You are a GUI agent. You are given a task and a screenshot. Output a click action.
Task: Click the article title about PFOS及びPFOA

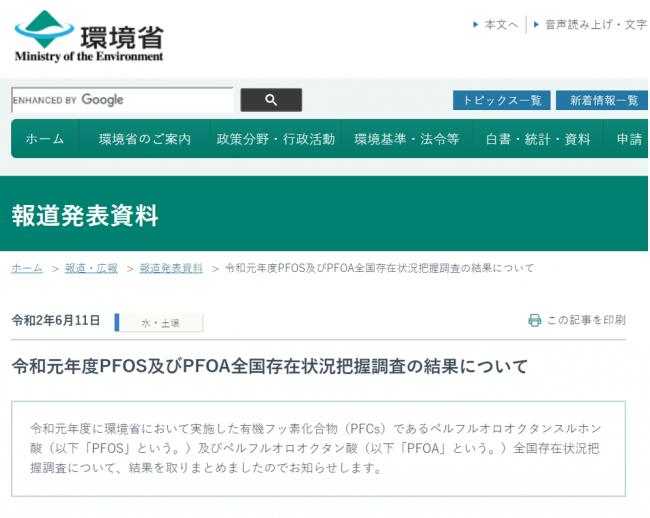point(269,366)
